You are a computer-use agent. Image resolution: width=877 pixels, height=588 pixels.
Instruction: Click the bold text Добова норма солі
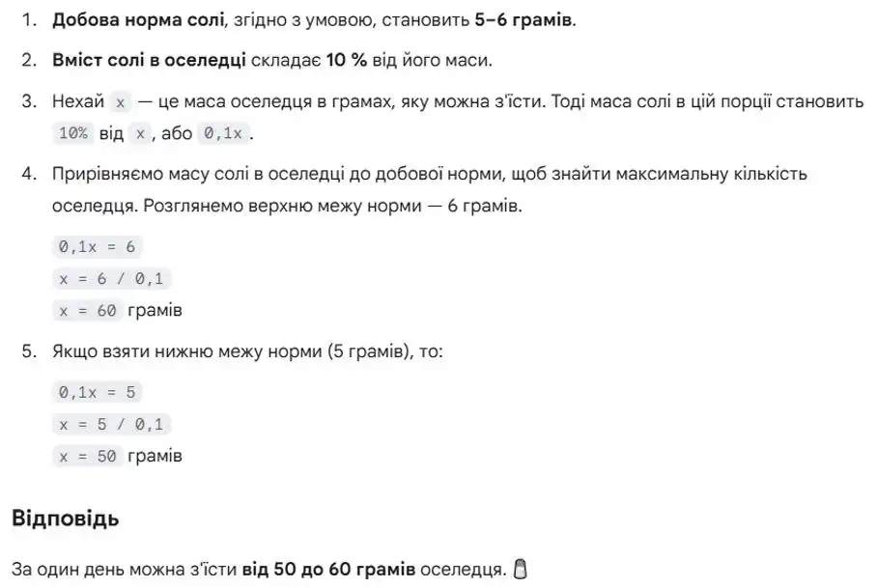138,20
